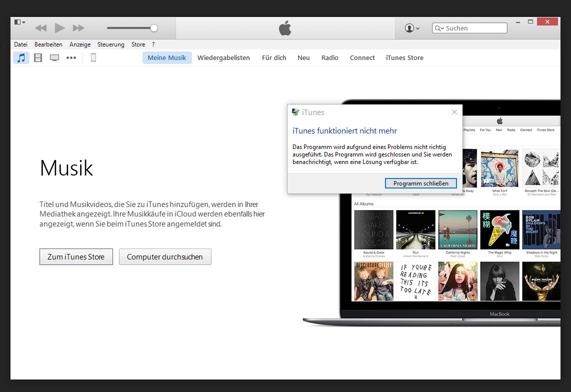571x392 pixels.
Task: Click the Zum iTunes Store button
Action: tap(76, 257)
